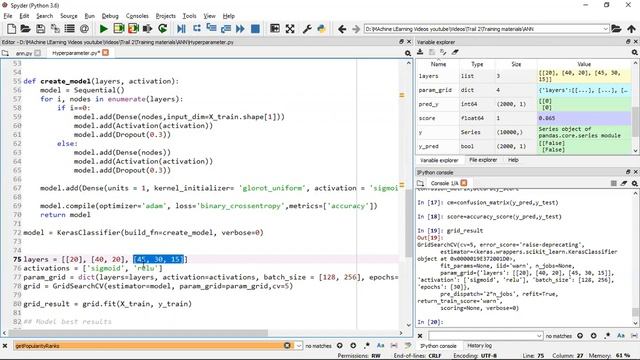Viewport: 640px width, 360px height.
Task: Toggle regular expression in console find bar
Action: pos(607,336)
